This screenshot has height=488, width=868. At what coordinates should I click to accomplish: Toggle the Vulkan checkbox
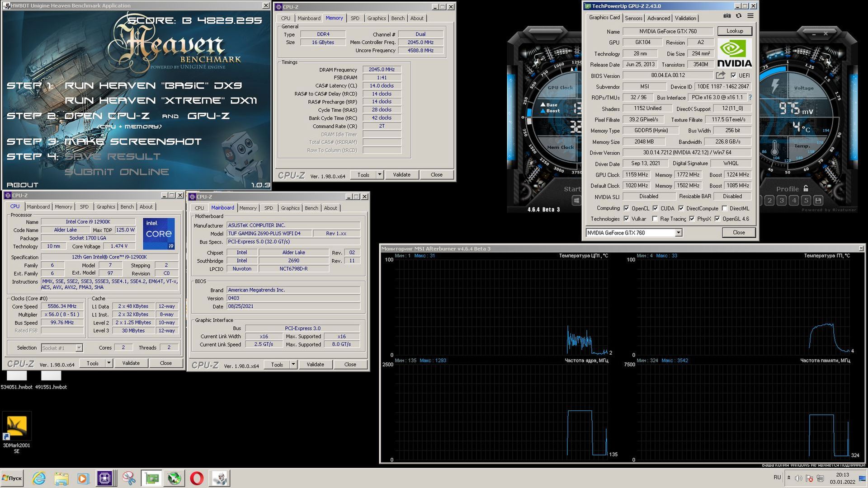coord(626,219)
